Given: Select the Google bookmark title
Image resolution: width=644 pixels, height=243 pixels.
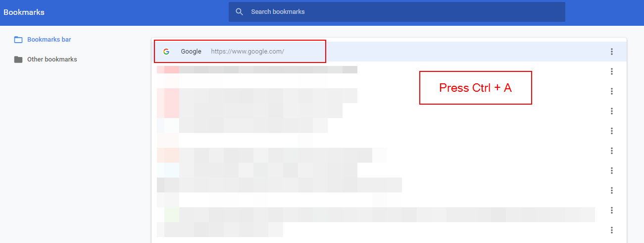Looking at the screenshot, I should tap(191, 52).
